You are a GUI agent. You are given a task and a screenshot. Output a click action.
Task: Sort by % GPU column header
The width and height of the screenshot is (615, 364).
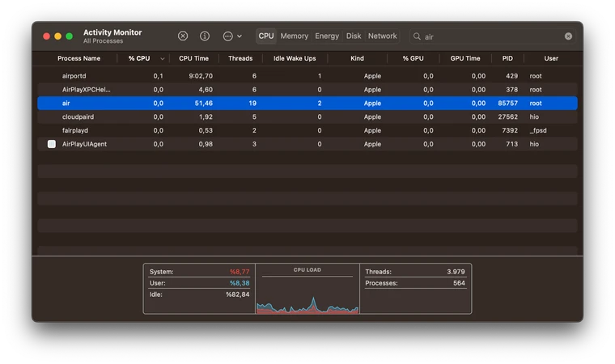(x=413, y=58)
